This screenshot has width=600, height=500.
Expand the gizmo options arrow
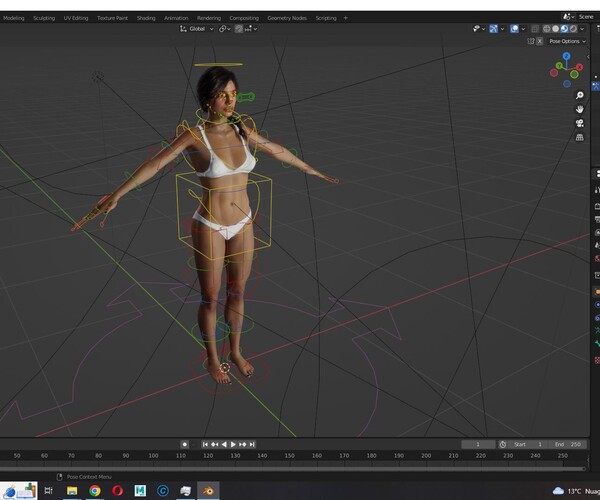click(x=502, y=29)
